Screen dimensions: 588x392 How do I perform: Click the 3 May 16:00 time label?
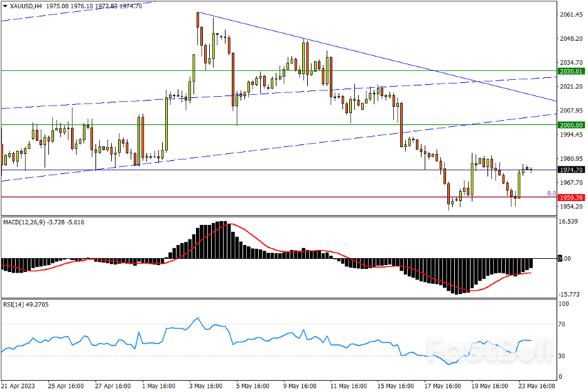click(x=205, y=385)
